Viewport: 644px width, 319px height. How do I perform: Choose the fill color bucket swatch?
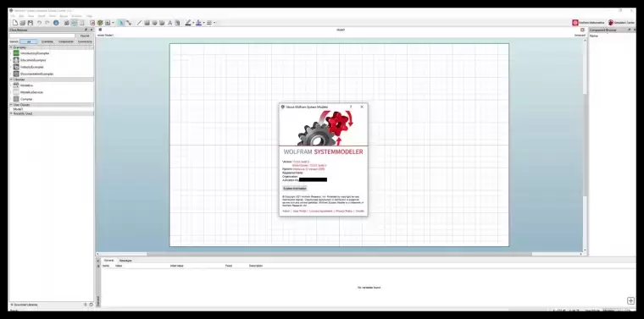(x=199, y=23)
